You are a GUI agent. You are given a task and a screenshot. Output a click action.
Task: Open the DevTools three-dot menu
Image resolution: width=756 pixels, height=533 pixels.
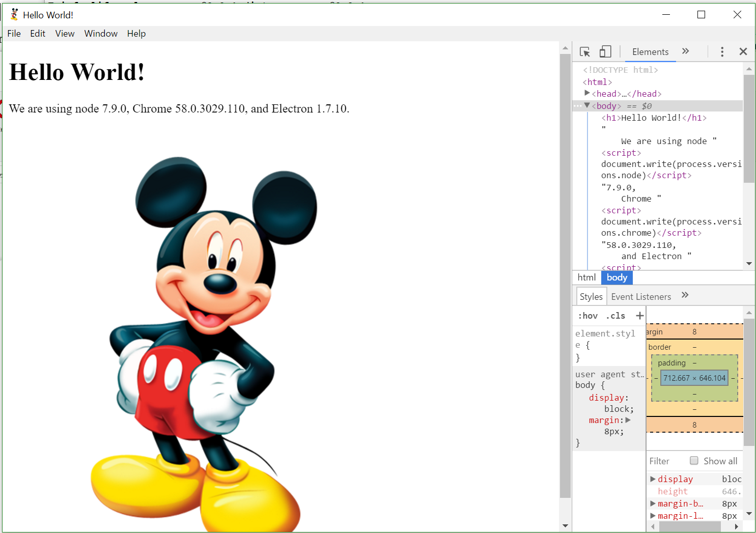click(x=722, y=51)
